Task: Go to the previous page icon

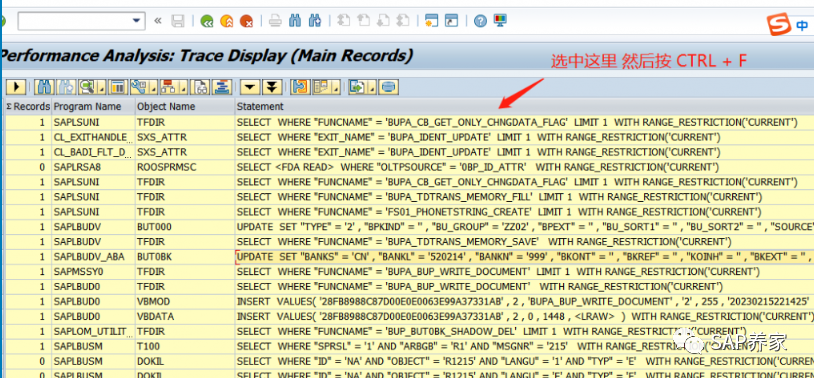Action: (363, 21)
